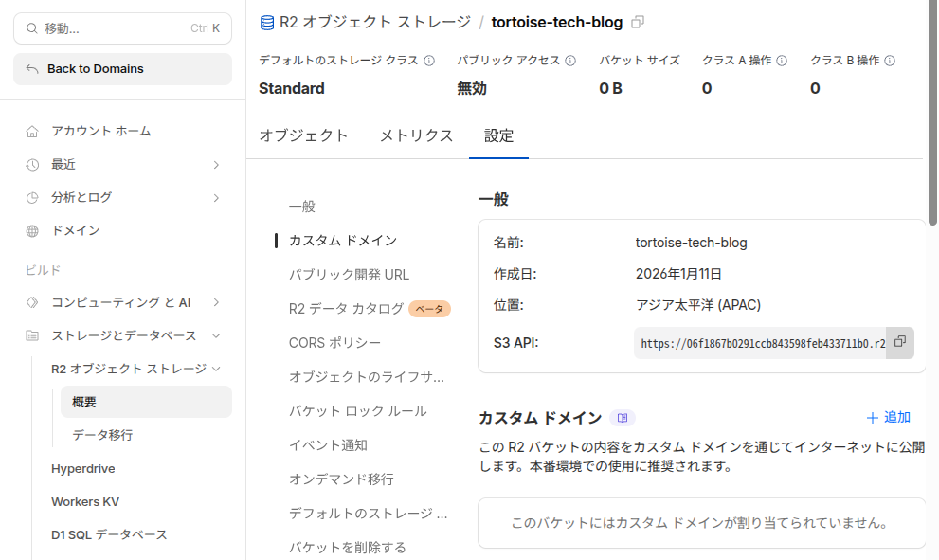Copy bucket name tortoise-tech-blog icon
Screen dimensions: 939x560
click(638, 22)
